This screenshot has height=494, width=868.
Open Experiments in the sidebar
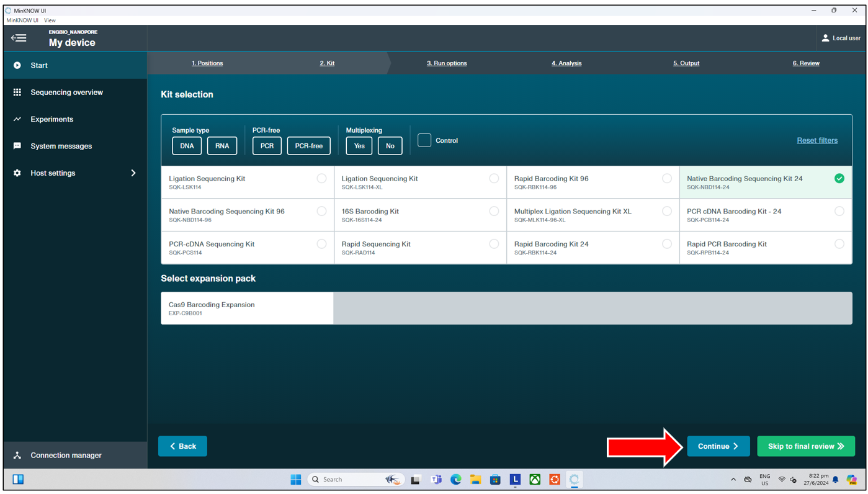coord(75,119)
